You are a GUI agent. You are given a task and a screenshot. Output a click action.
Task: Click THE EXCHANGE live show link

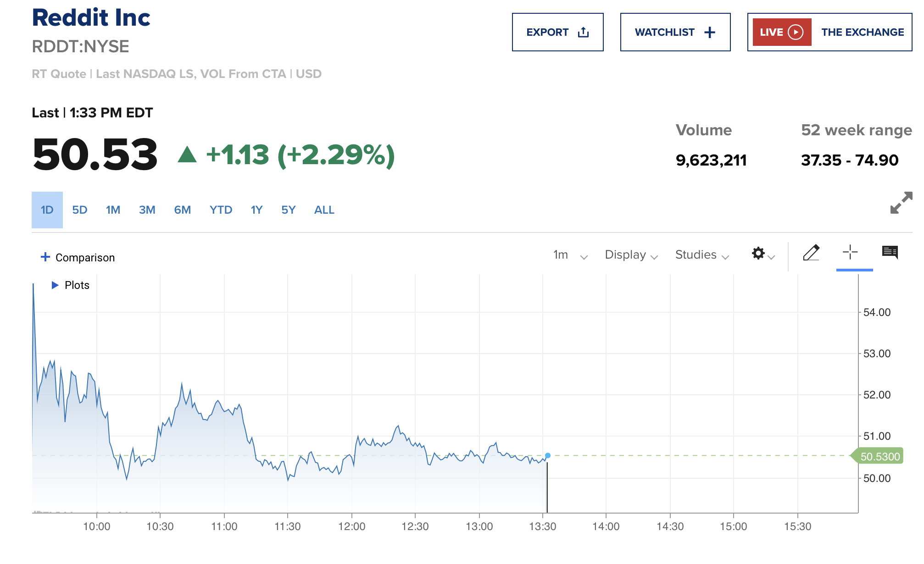[x=862, y=32]
